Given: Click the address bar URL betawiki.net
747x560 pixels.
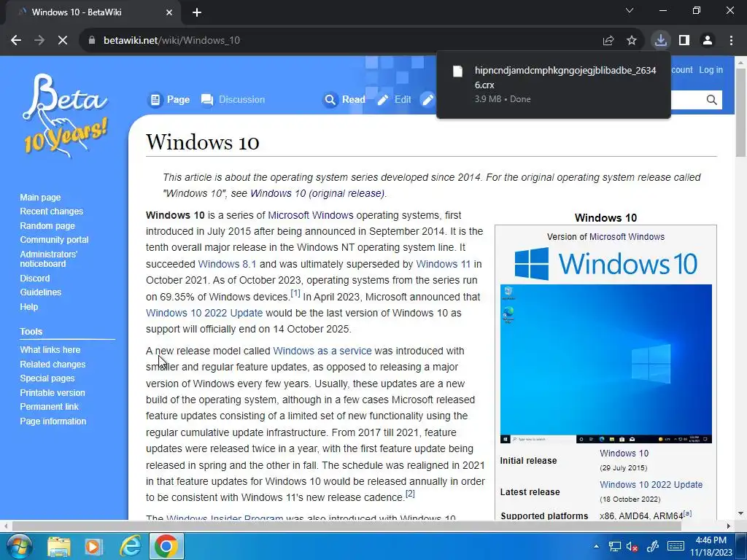Looking at the screenshot, I should pos(171,41).
